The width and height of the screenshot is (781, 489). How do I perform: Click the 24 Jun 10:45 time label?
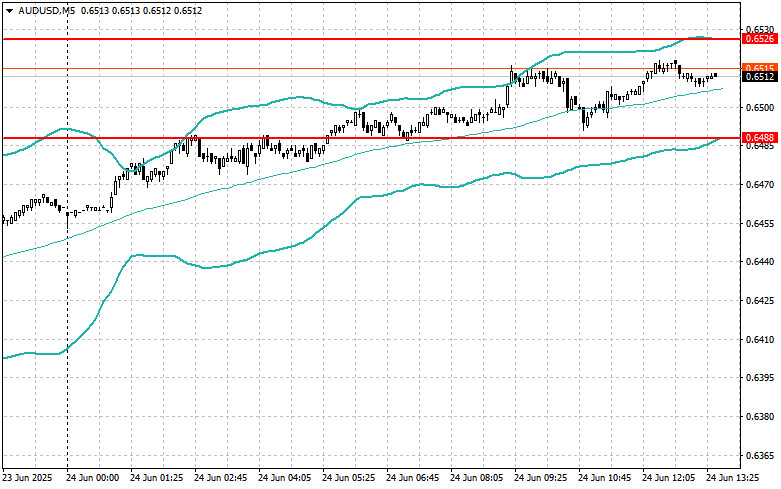605,478
